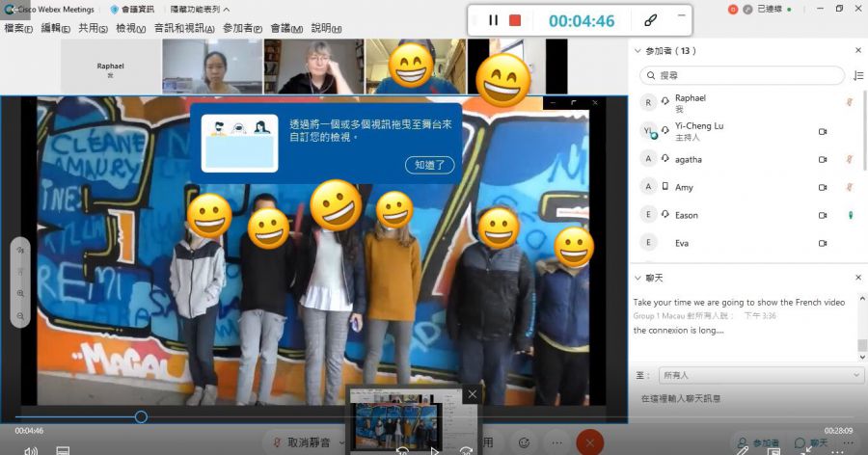Click the video seek slider handle

(141, 416)
